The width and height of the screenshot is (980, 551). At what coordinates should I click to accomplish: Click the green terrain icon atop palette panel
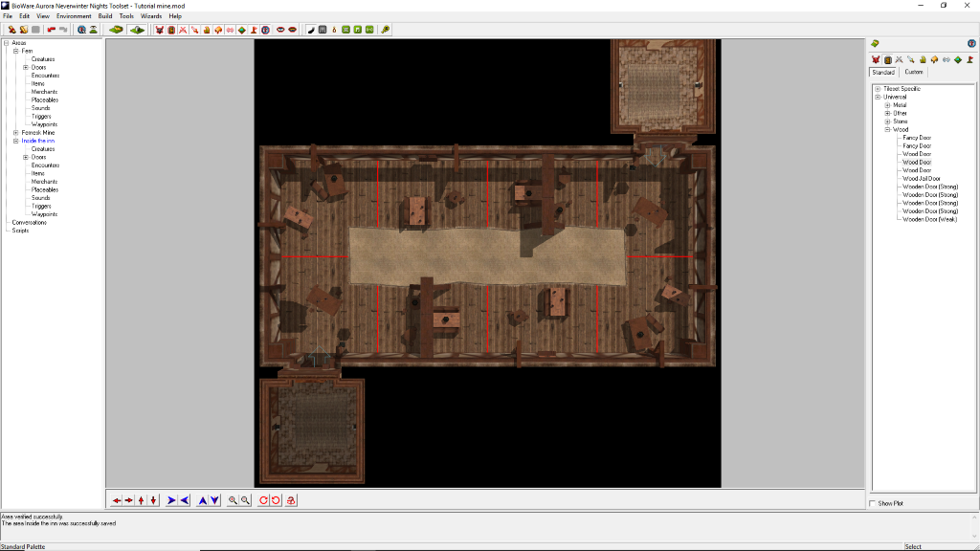875,44
